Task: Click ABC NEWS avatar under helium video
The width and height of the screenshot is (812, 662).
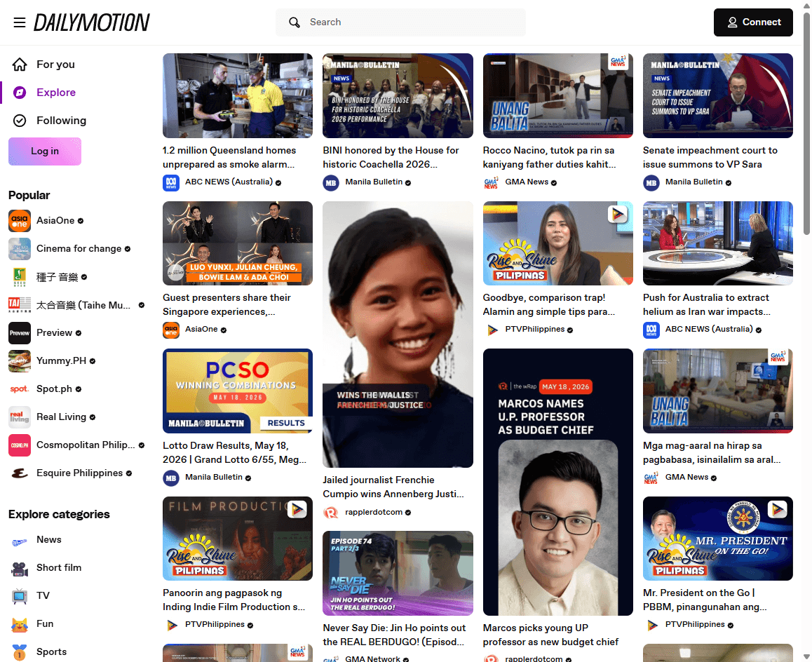Action: point(651,330)
